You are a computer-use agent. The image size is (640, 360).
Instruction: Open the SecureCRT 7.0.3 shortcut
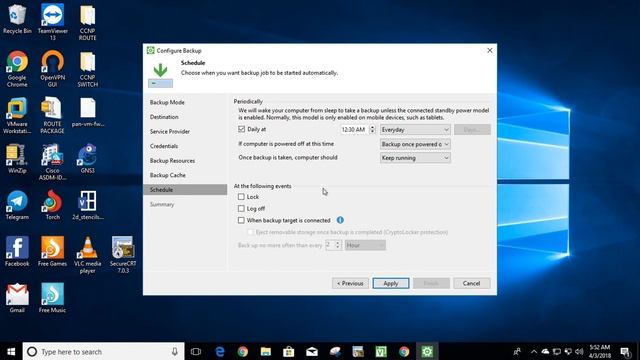point(123,255)
